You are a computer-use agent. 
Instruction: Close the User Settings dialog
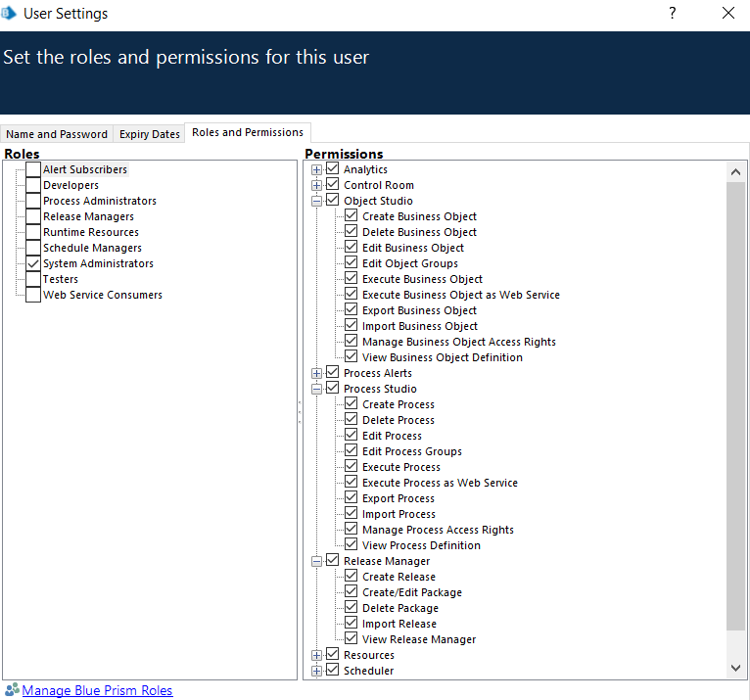tap(728, 13)
